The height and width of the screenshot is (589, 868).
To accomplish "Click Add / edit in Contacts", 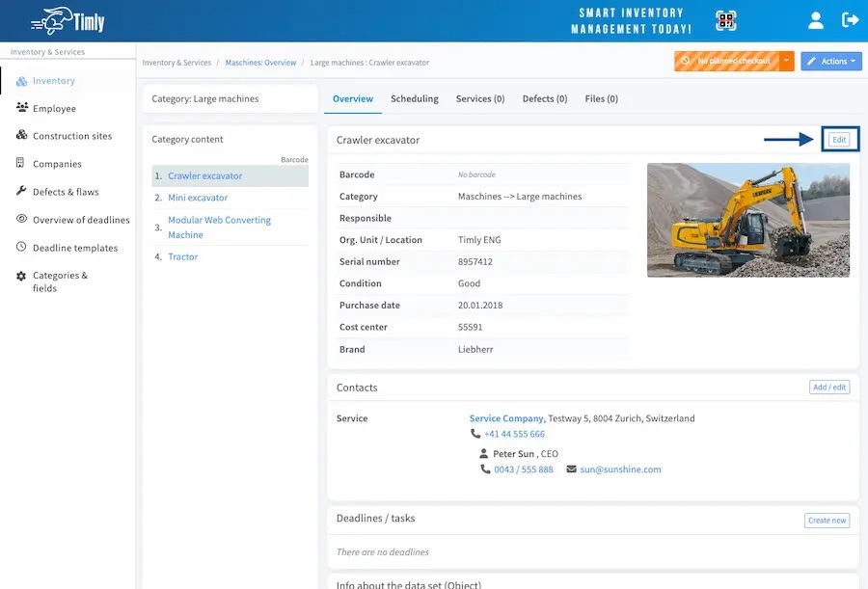I will coord(828,388).
